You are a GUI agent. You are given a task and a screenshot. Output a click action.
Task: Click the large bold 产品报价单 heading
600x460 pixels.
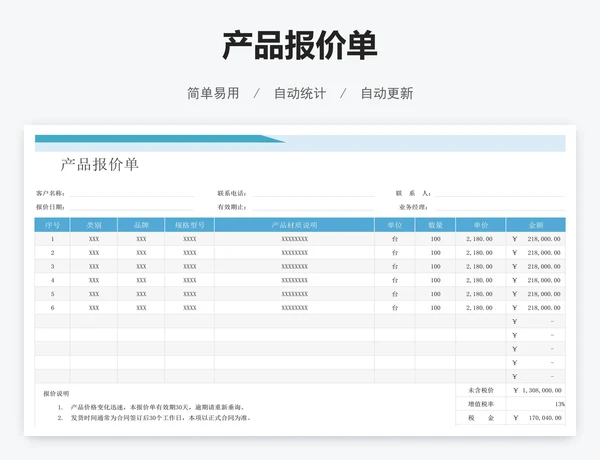click(x=300, y=46)
